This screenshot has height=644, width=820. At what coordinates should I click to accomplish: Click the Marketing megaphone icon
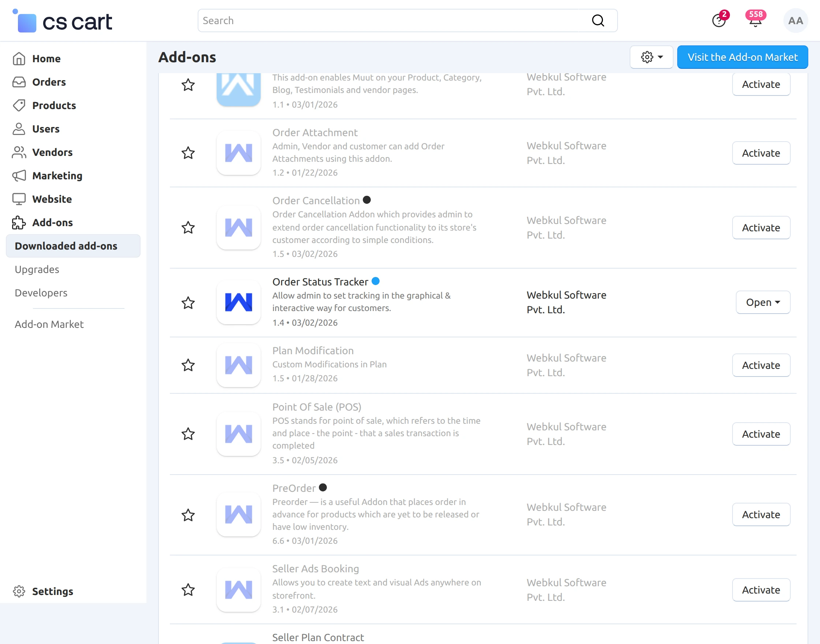point(19,175)
